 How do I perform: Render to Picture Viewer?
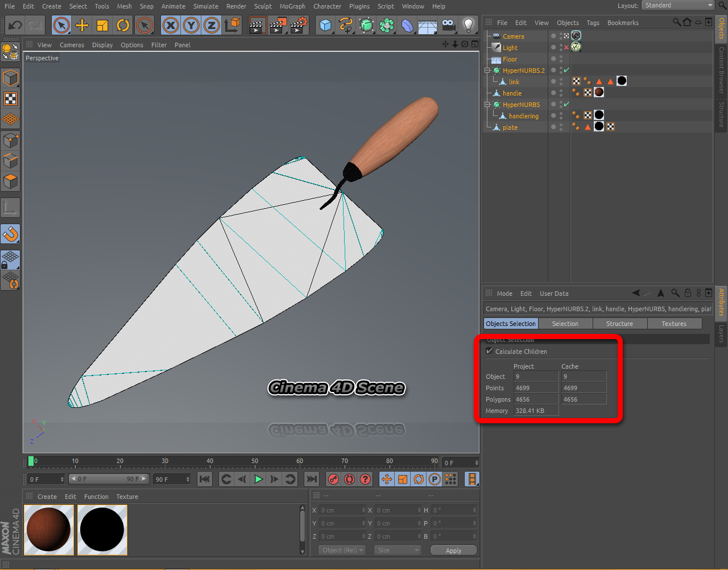tap(278, 26)
